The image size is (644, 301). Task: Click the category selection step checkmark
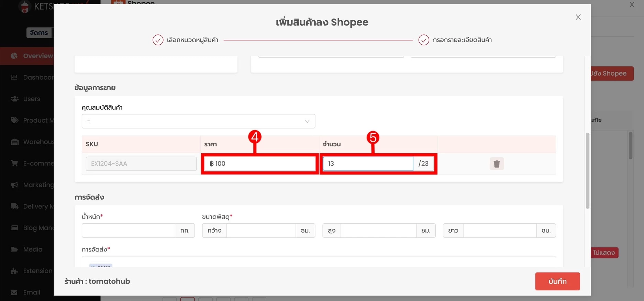(x=158, y=40)
